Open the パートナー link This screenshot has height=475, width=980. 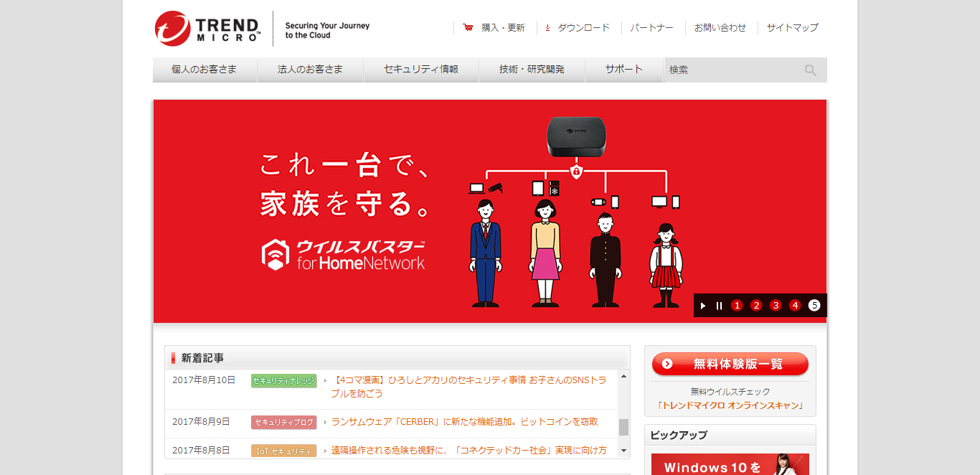point(652,28)
